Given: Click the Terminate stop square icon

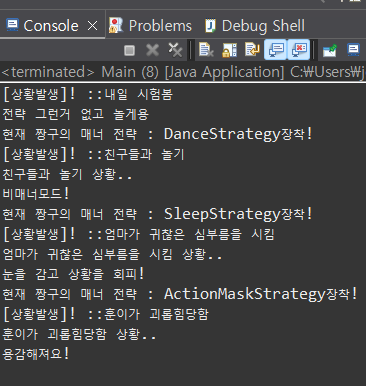Looking at the screenshot, I should pos(129,50).
